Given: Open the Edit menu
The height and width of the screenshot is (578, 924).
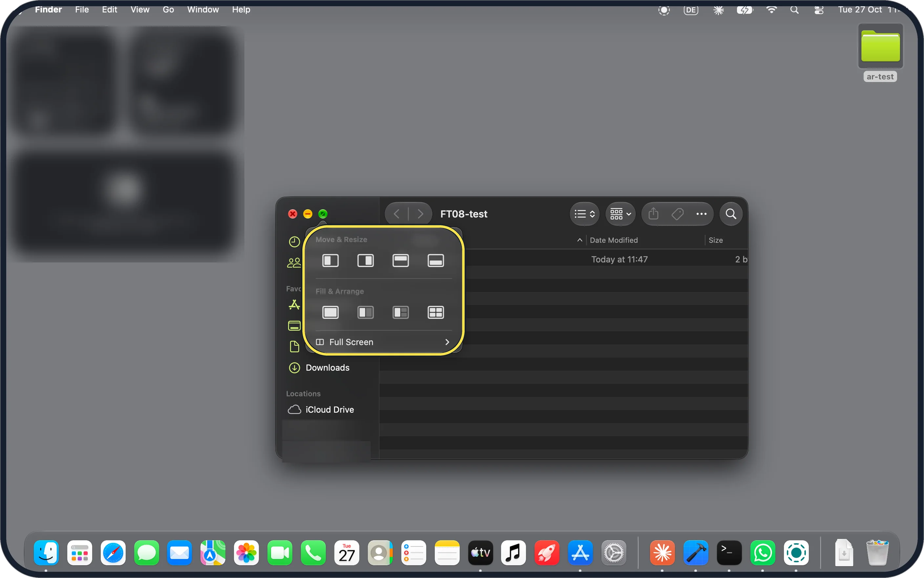Looking at the screenshot, I should [109, 10].
